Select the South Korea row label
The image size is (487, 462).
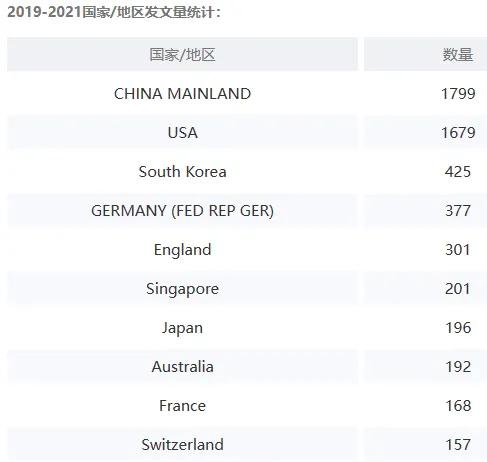coord(182,172)
